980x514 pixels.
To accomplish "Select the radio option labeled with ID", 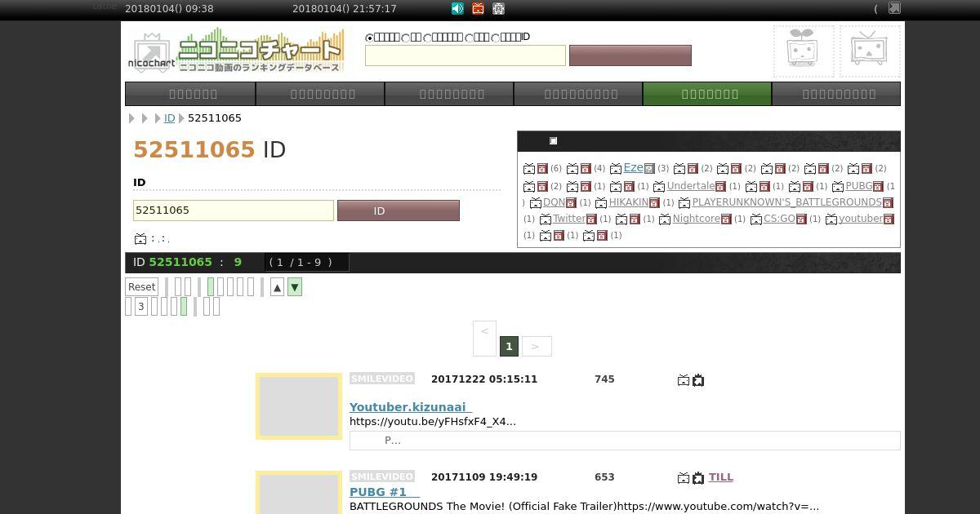I will point(494,38).
